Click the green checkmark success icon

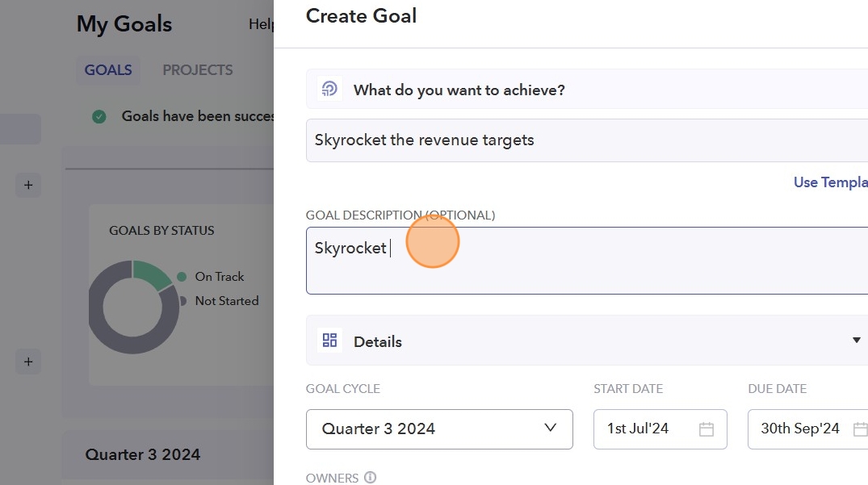point(99,116)
